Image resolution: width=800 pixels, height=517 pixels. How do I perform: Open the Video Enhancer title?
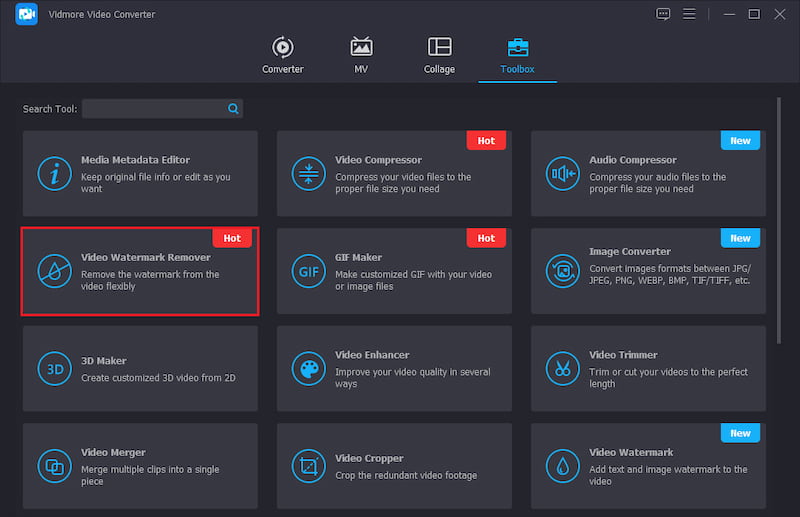click(372, 355)
